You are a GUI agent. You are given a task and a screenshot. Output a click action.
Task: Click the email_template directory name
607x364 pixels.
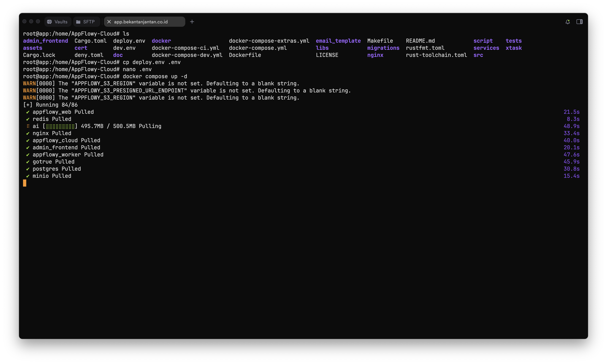[338, 41]
